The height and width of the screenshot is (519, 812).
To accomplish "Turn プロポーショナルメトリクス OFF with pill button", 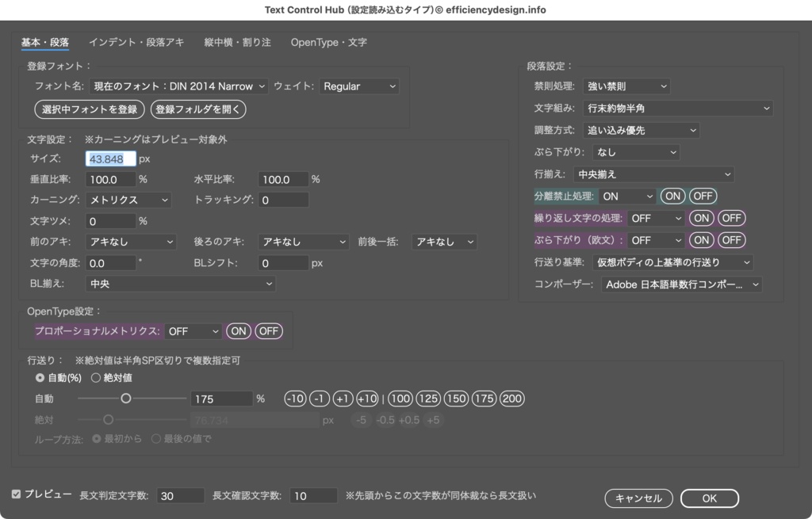I will [269, 331].
